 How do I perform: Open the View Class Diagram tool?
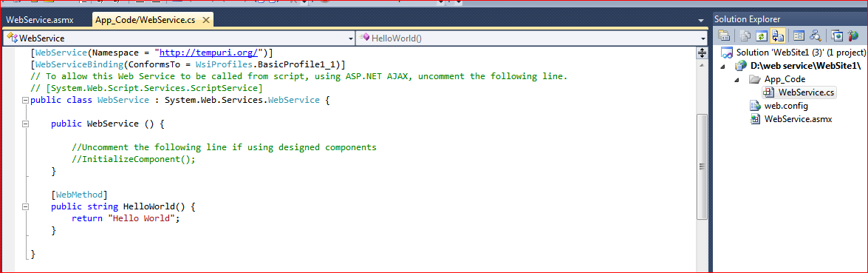[815, 36]
